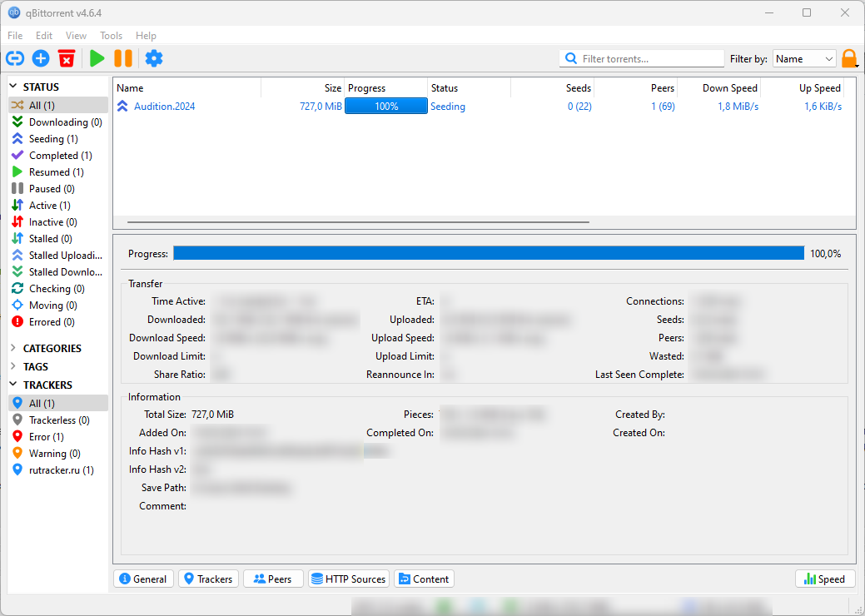Viewport: 865px width, 616px height.
Task: Click the magnifier icon in filter box
Action: (x=571, y=58)
